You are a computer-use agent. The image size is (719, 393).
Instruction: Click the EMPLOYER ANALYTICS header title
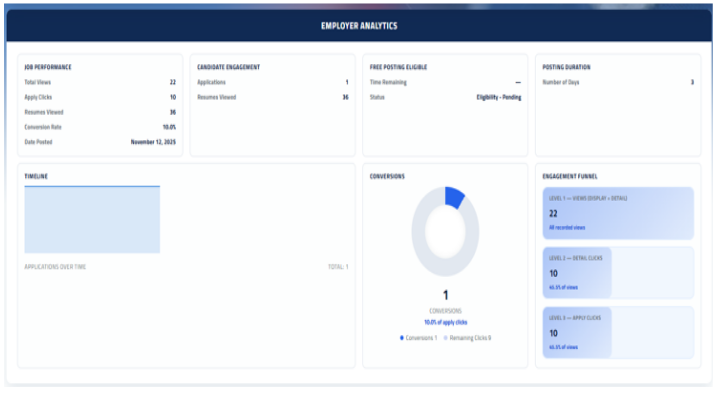coord(359,26)
